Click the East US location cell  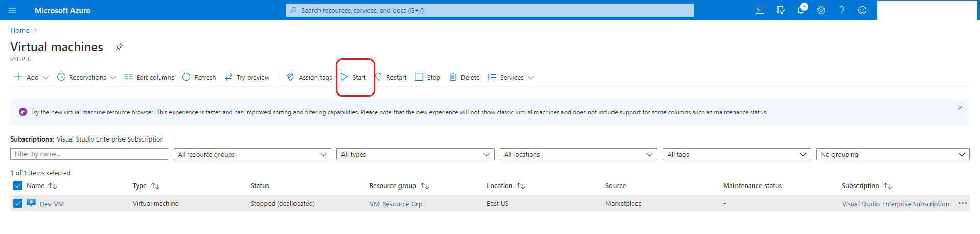(x=498, y=203)
